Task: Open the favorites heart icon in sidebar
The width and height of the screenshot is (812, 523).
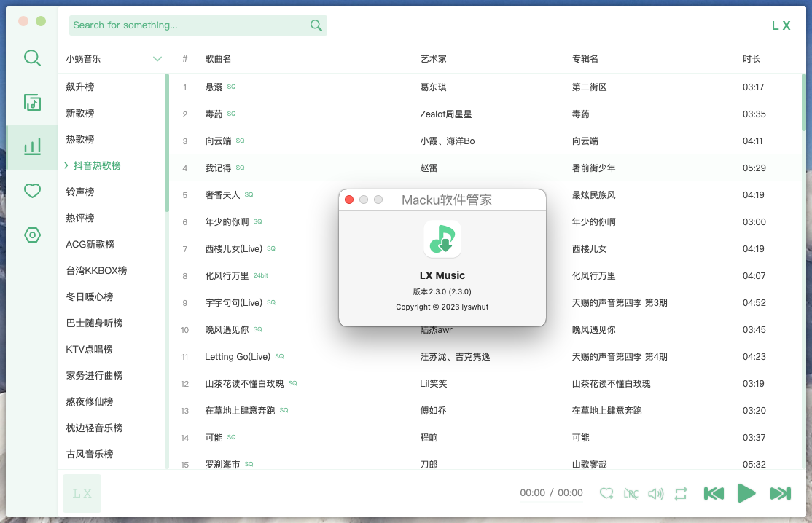Action: [32, 191]
